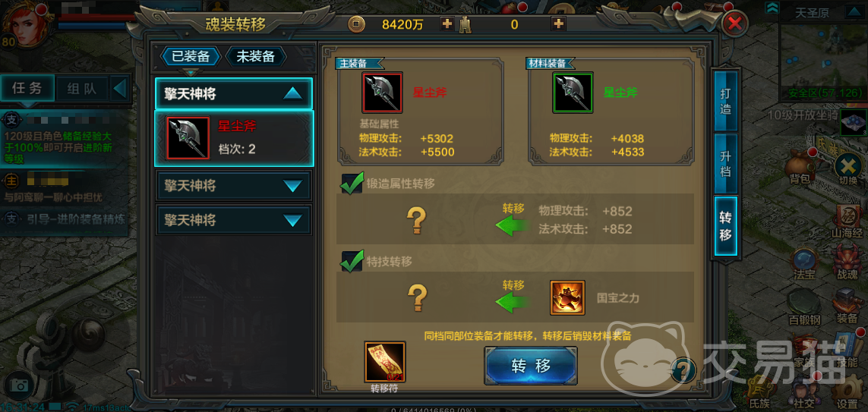Click the 转移符 transfer talisman icon
868x412 pixels.
385,362
